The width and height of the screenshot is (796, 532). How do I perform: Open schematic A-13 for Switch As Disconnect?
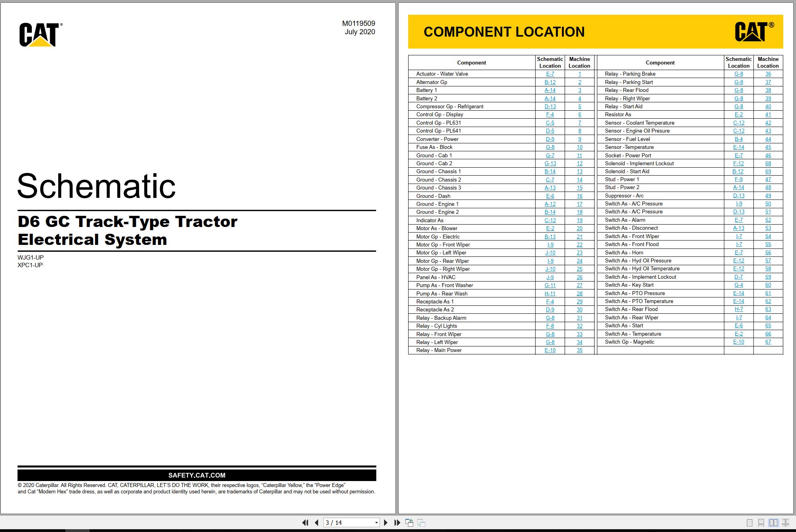tap(738, 228)
